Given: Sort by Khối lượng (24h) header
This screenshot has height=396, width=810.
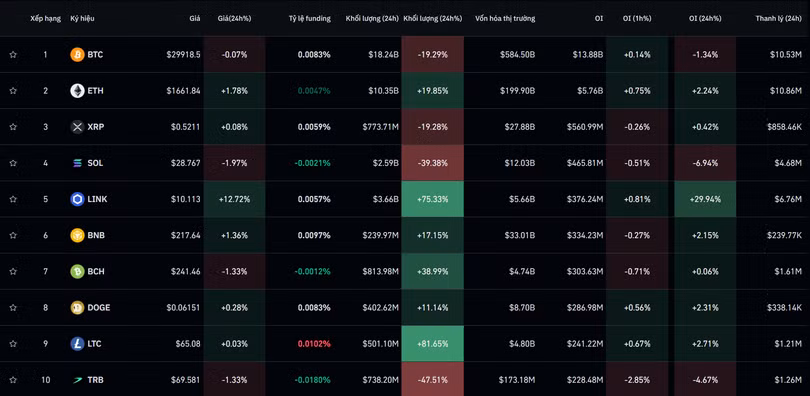Looking at the screenshot, I should pos(372,19).
